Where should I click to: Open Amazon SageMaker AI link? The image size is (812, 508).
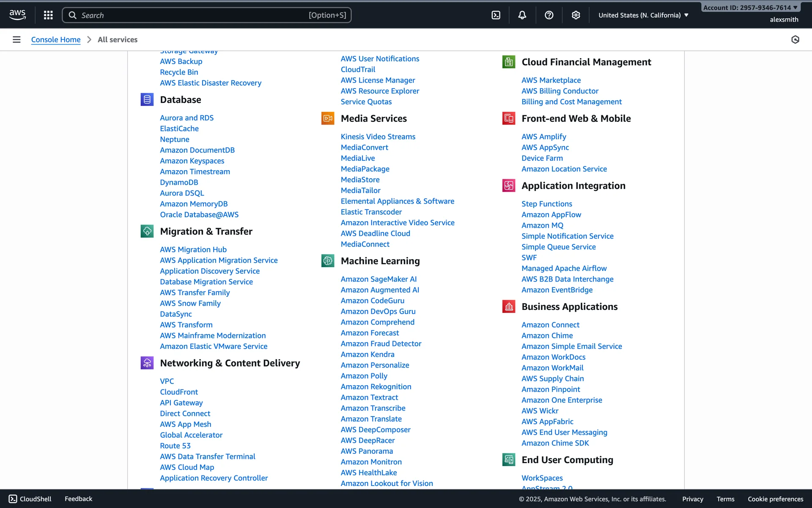pyautogui.click(x=379, y=279)
